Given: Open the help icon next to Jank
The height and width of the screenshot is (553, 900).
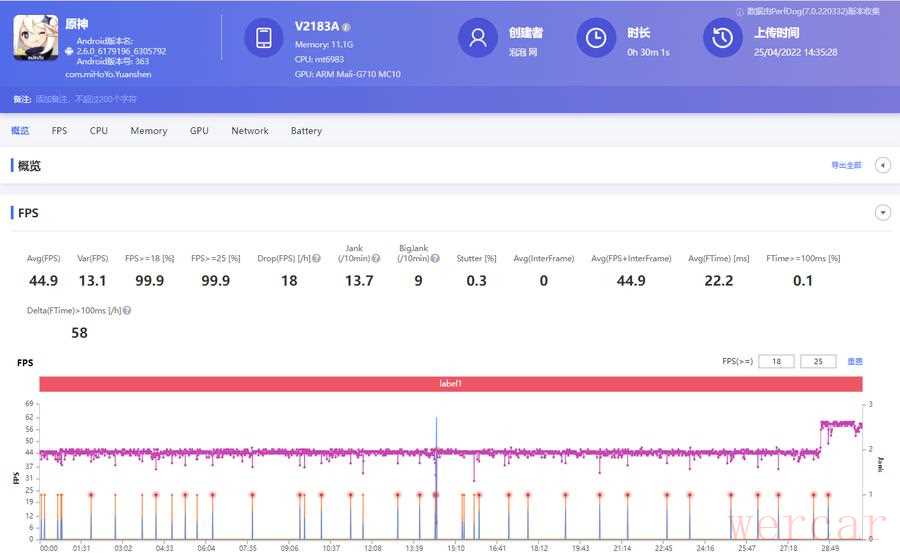Looking at the screenshot, I should [376, 258].
